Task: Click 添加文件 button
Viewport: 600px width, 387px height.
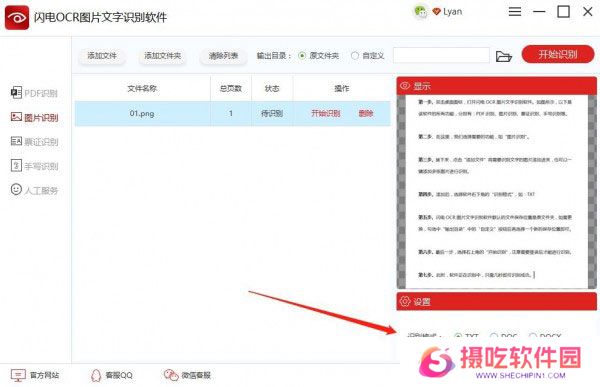Action: pyautogui.click(x=102, y=56)
